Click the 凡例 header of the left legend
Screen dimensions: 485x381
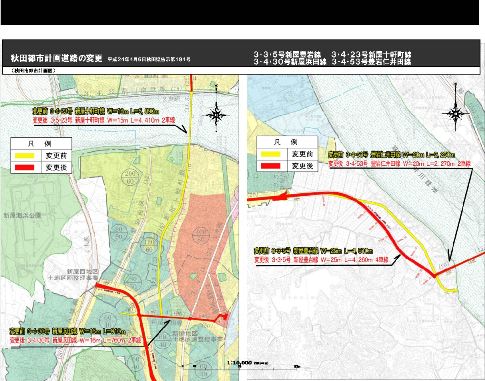(x=41, y=143)
